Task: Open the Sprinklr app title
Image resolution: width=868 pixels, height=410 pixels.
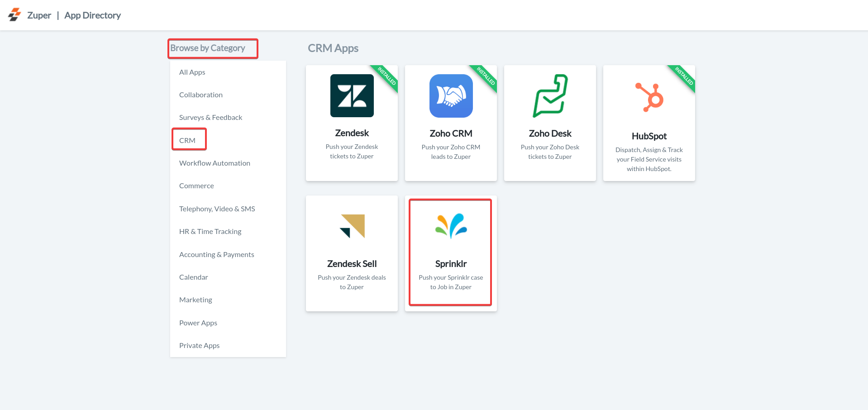Action: (451, 264)
